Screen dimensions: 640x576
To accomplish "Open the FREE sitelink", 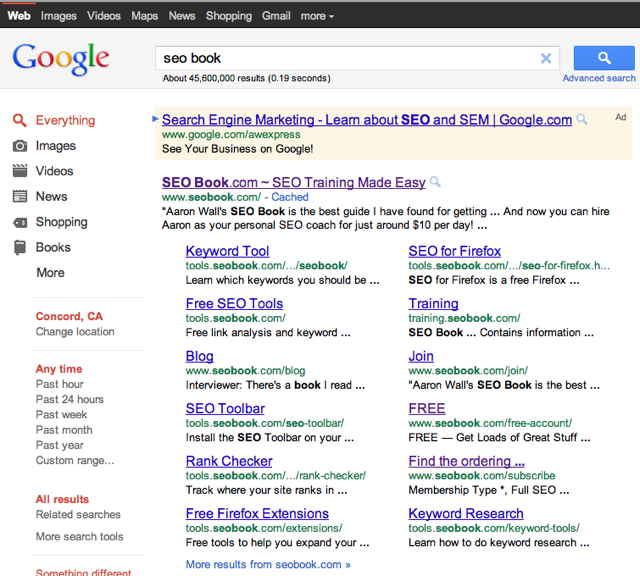I will tap(427, 408).
